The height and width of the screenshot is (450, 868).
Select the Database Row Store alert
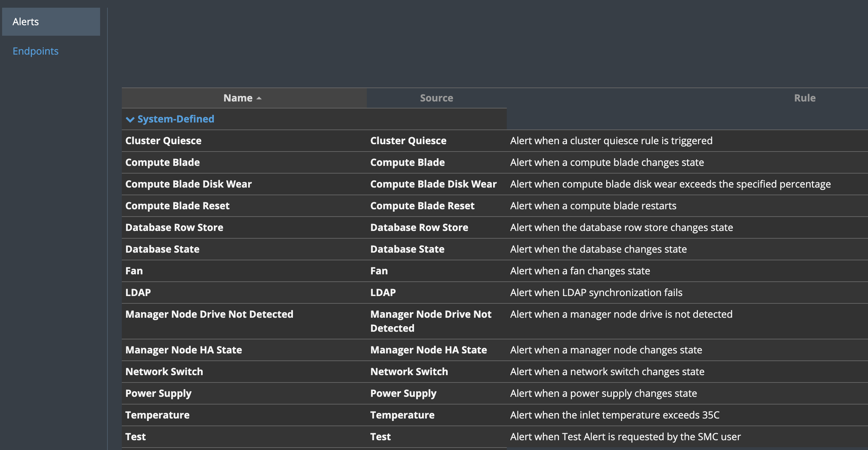[x=174, y=227]
